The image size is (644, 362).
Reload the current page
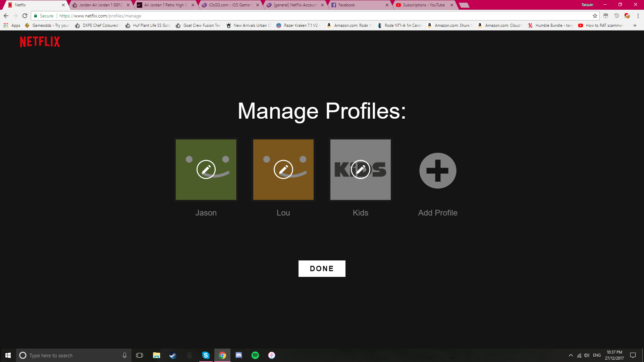(x=25, y=16)
